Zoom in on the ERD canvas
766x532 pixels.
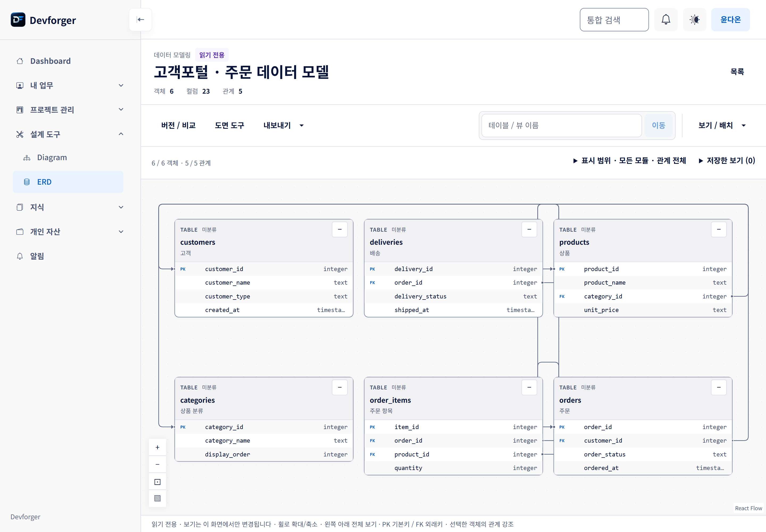pyautogui.click(x=157, y=447)
